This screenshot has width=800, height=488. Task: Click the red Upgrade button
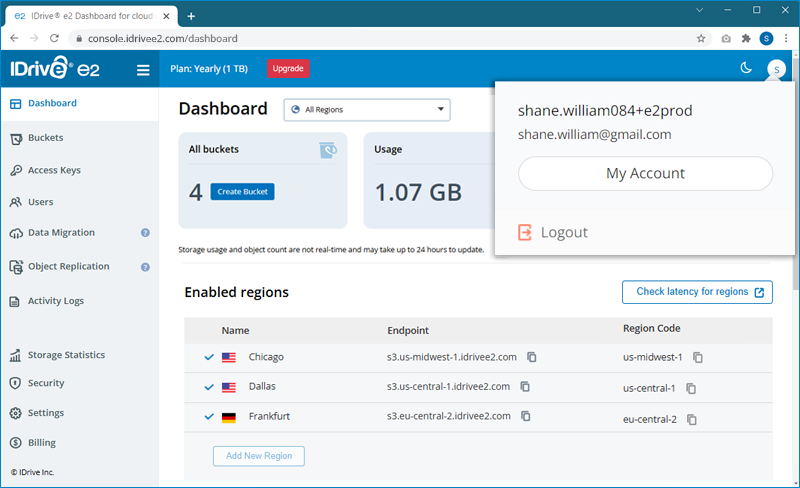pos(288,69)
